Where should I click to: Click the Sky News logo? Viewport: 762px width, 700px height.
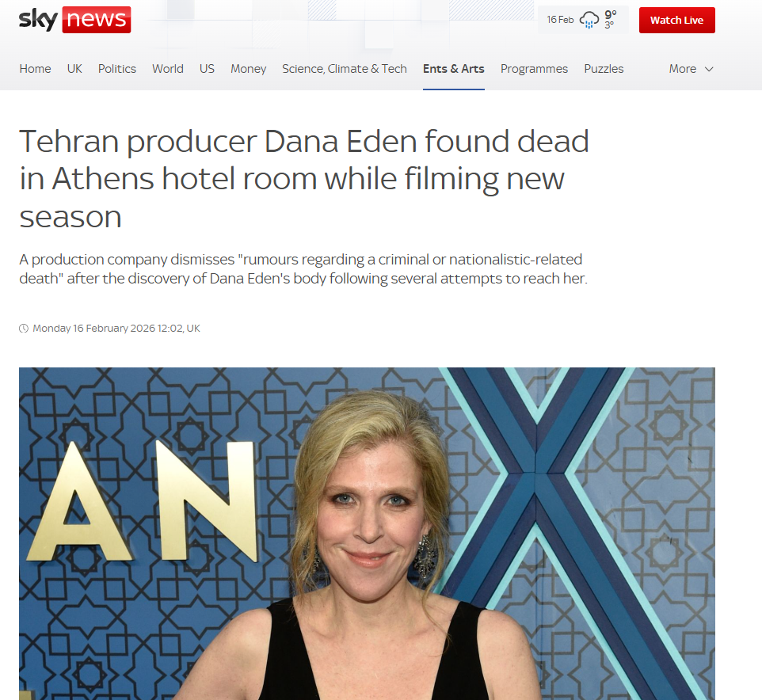click(74, 20)
